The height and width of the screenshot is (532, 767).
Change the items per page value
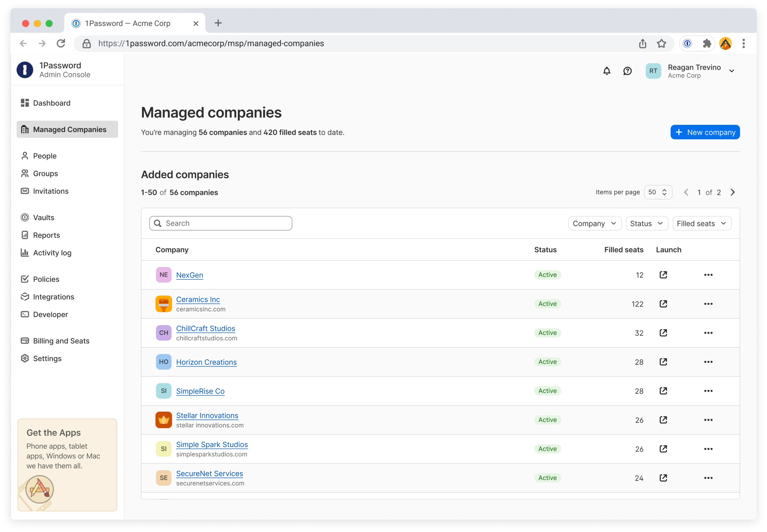coord(658,192)
